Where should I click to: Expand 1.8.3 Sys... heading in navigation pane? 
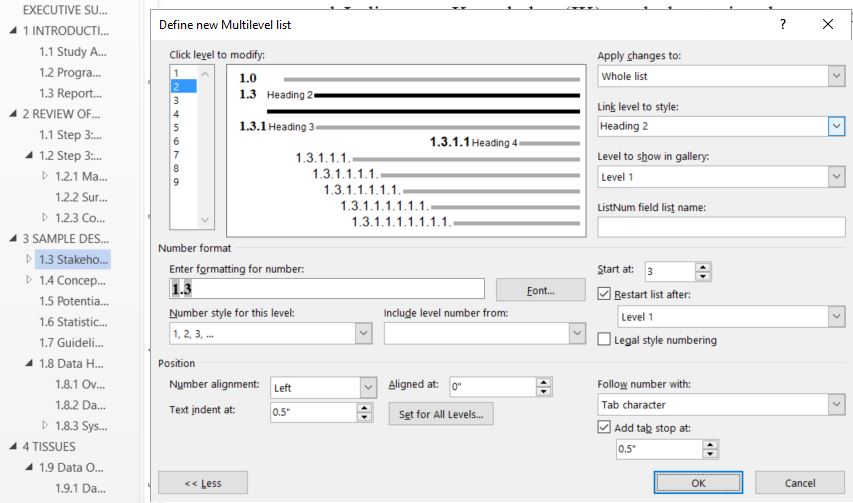point(45,425)
